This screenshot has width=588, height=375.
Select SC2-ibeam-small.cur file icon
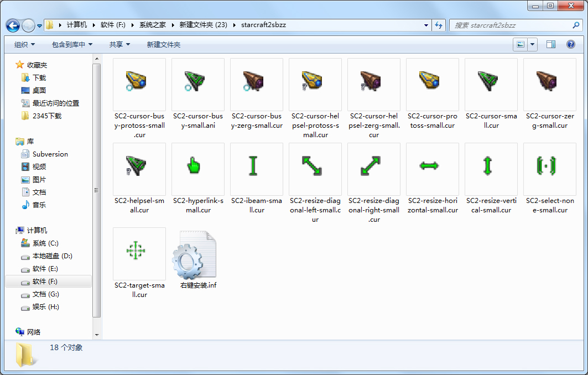coord(256,166)
